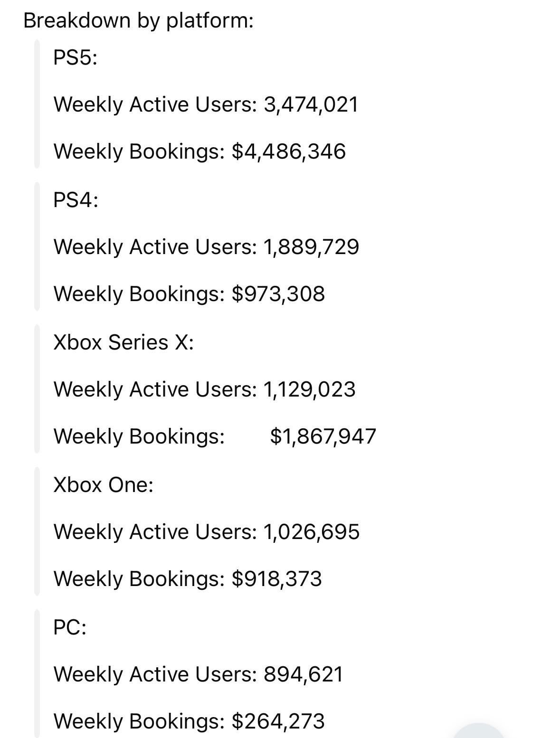Screen dimensions: 560x738
Task: Click the gray quote bar beside PS5 block
Action: click(37, 104)
